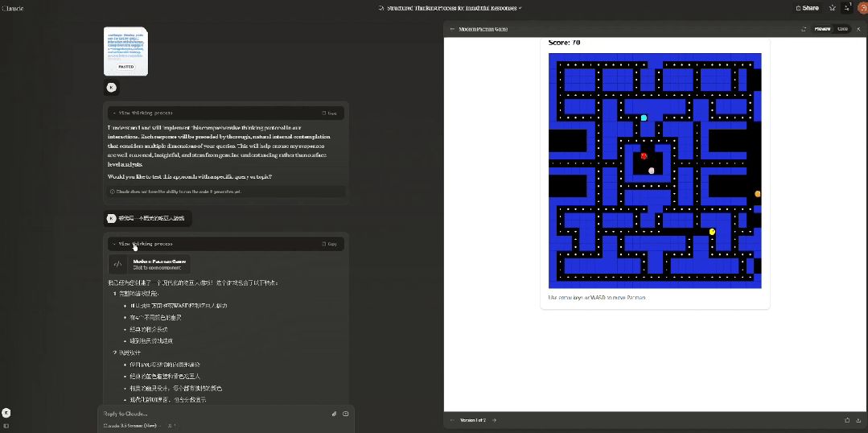Viewport: 868px width, 433px height.
Task: Click the yellow Pacman character
Action: [712, 232]
